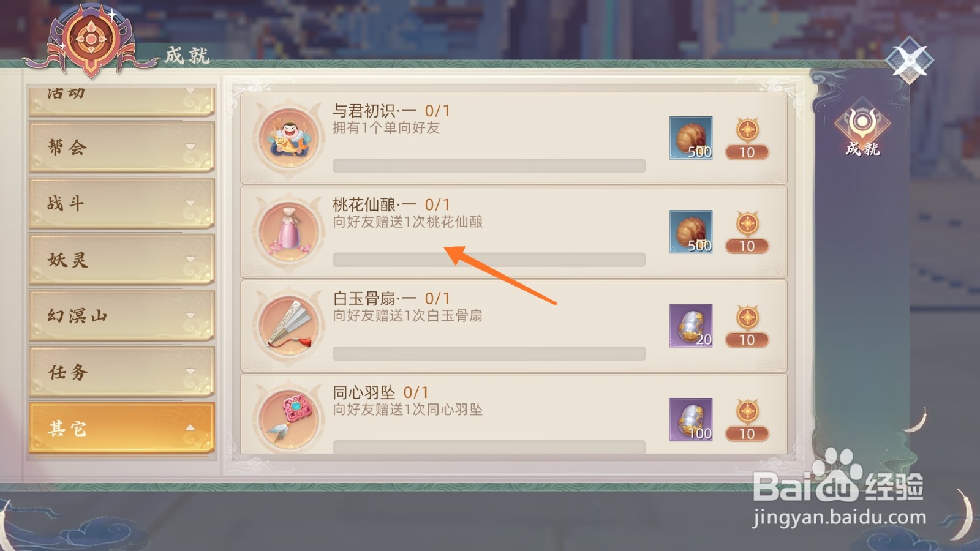Open the 成就 tab icon on right
The height and width of the screenshot is (551, 980).
coord(862,131)
